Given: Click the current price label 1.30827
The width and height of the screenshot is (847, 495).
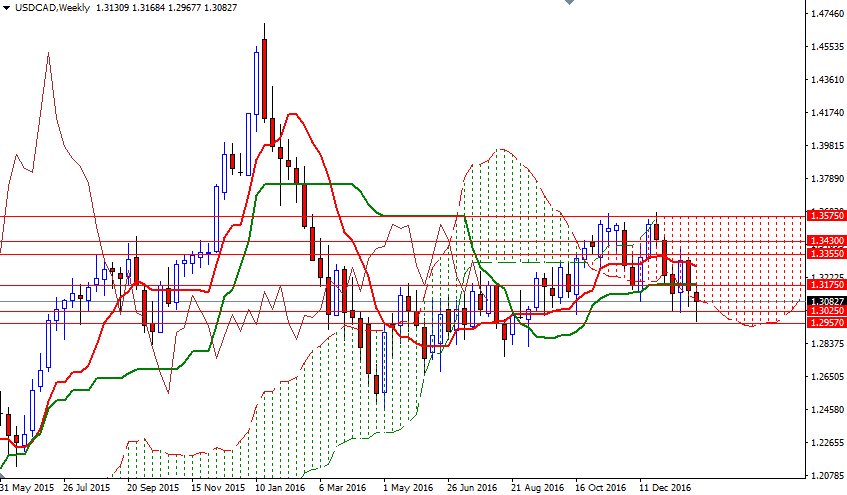Looking at the screenshot, I should tap(826, 301).
